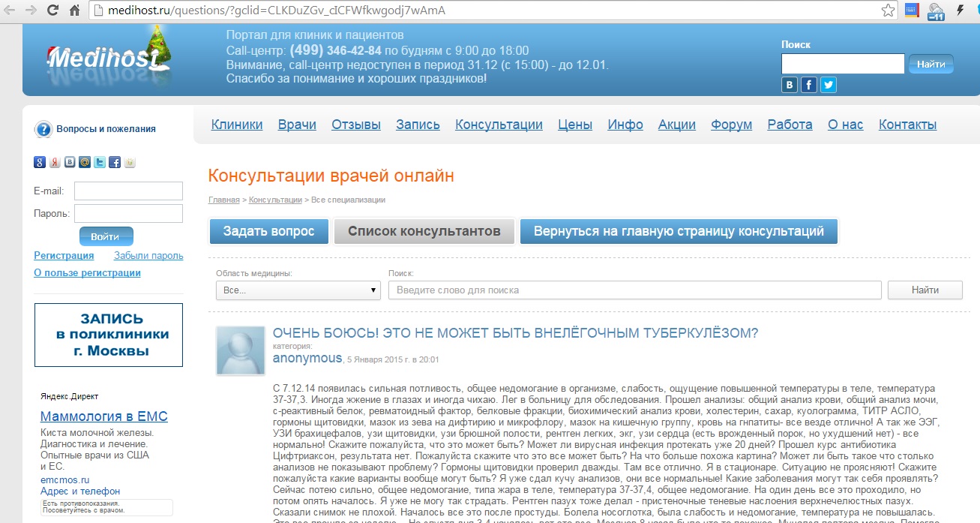Focus the header Поиск search field
This screenshot has width=980, height=523.
pyautogui.click(x=843, y=64)
